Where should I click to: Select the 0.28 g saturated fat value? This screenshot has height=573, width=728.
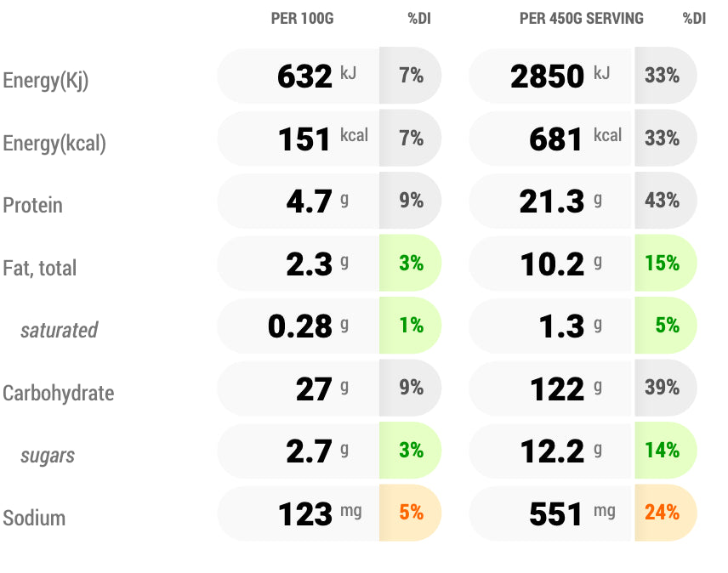[x=299, y=326]
